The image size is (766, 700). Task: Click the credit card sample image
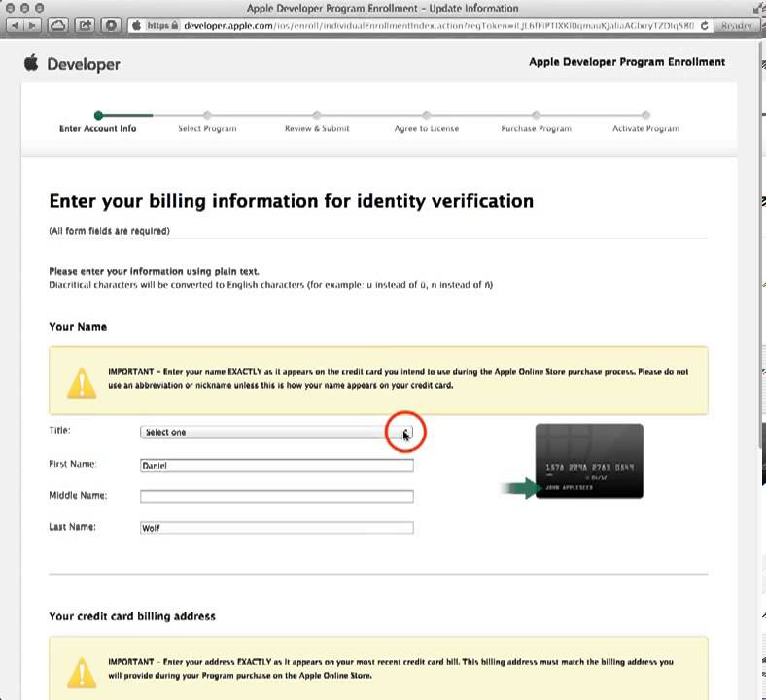(589, 461)
